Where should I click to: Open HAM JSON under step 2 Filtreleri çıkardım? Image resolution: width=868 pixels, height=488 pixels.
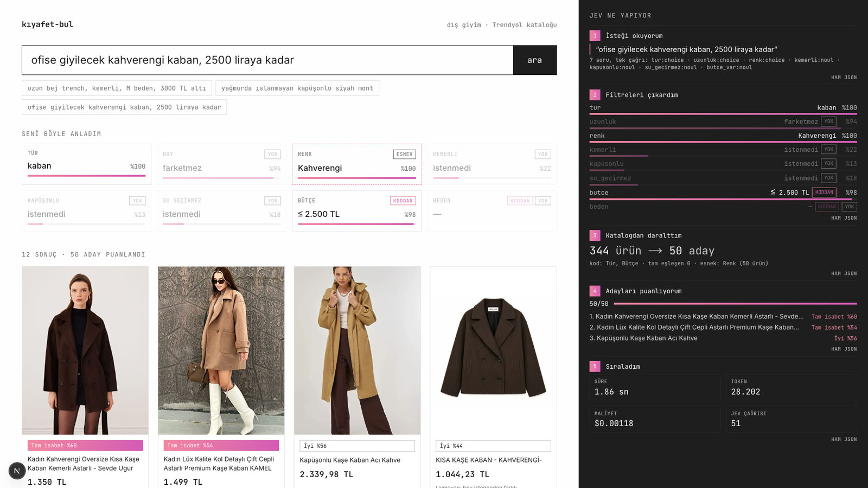[844, 218]
